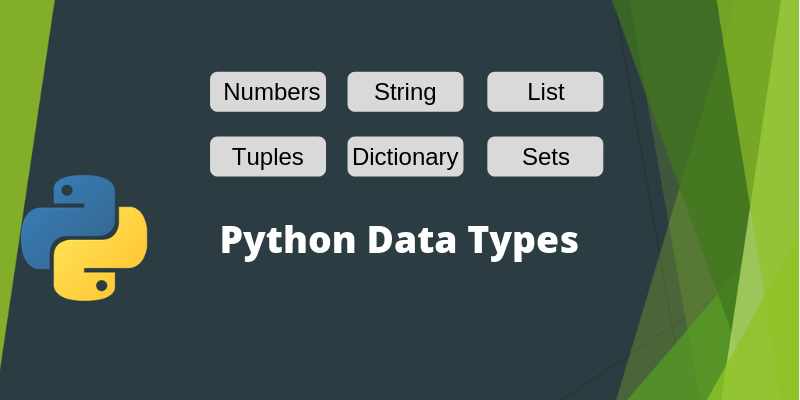Click the dark slate background below the heading

click(x=400, y=330)
